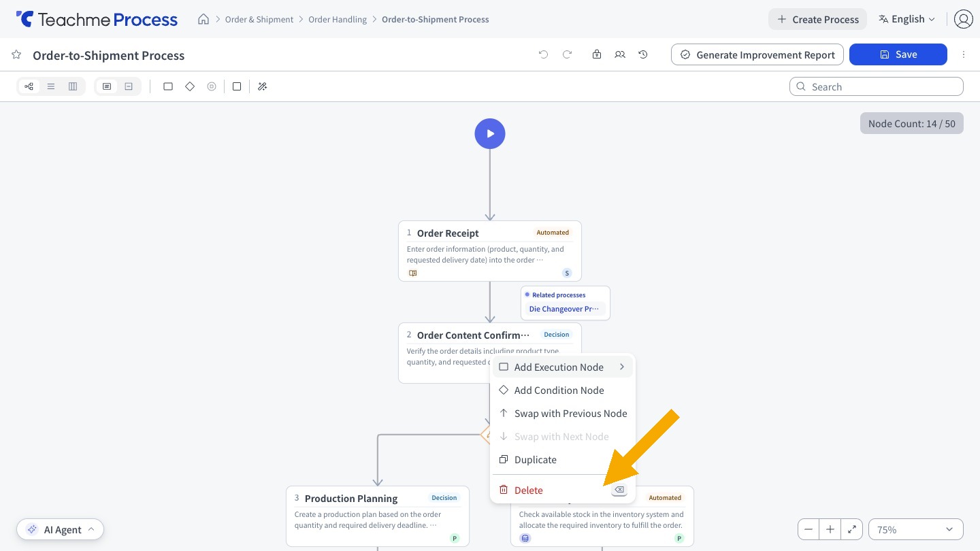Open the English language dropdown
Image resolution: width=980 pixels, height=551 pixels.
[x=906, y=19]
